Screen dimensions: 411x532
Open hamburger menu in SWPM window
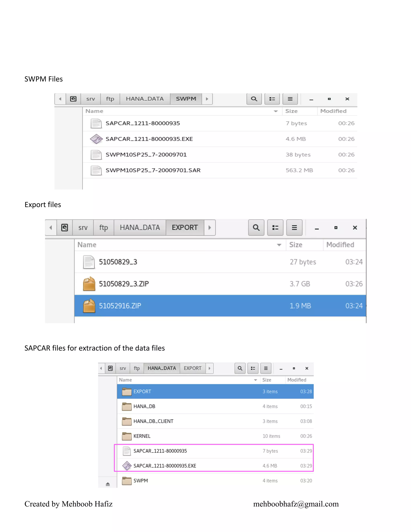click(x=290, y=99)
